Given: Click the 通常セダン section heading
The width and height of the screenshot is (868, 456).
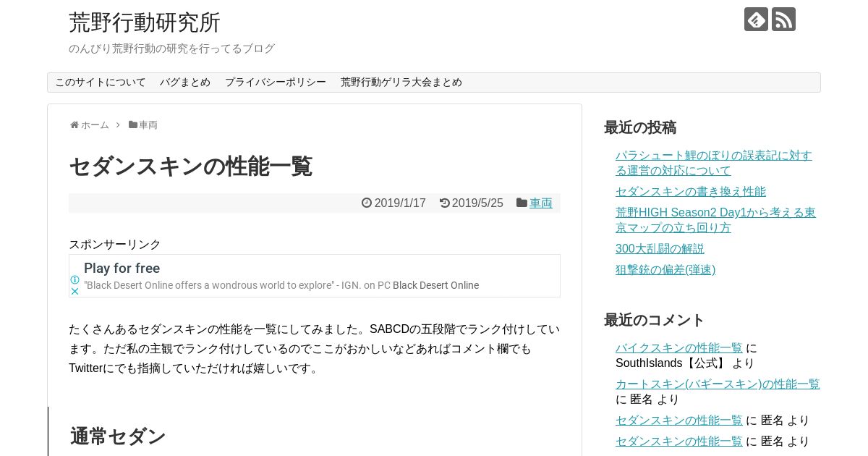Looking at the screenshot, I should pyautogui.click(x=118, y=436).
